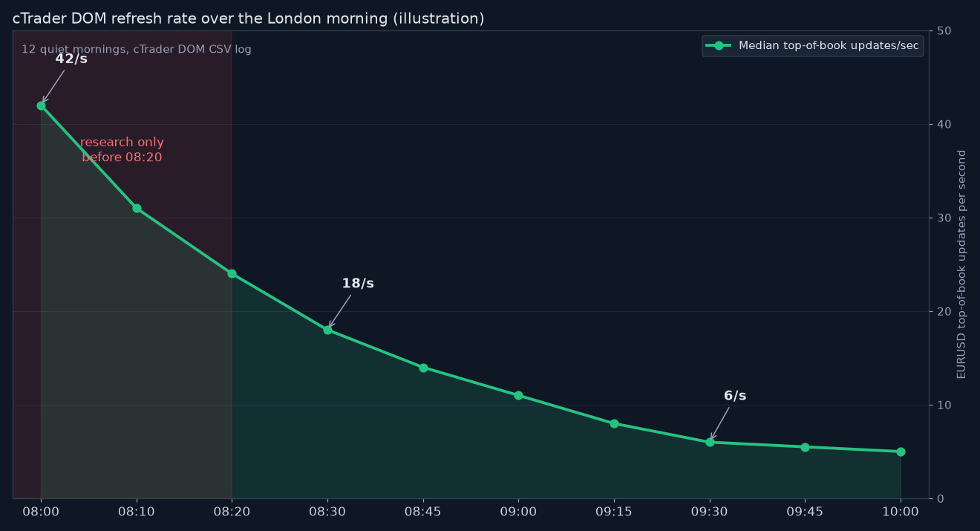The width and height of the screenshot is (980, 531).
Task: Click the 6/s annotation label
Action: click(x=735, y=396)
